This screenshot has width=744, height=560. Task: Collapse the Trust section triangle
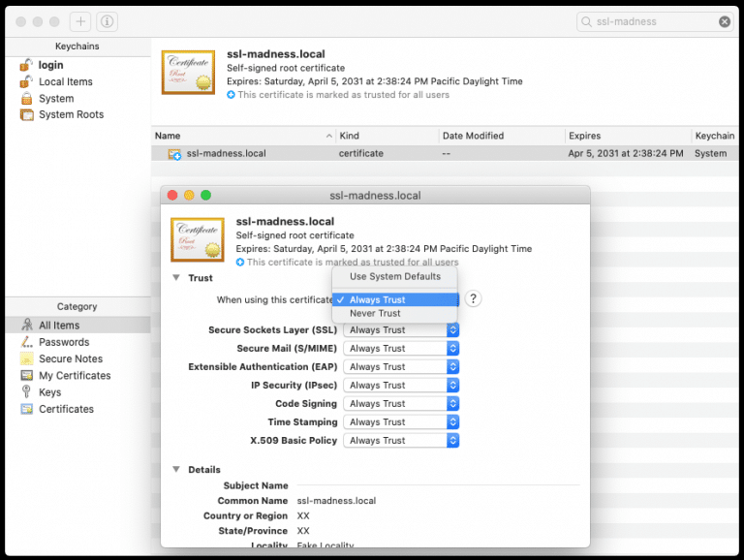(x=176, y=278)
